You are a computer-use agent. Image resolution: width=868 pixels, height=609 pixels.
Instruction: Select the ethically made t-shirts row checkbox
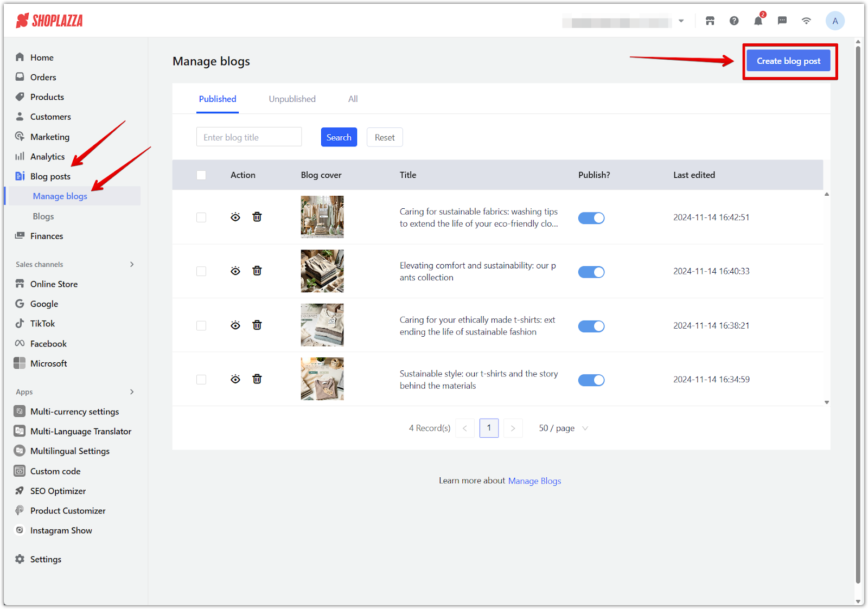point(201,325)
